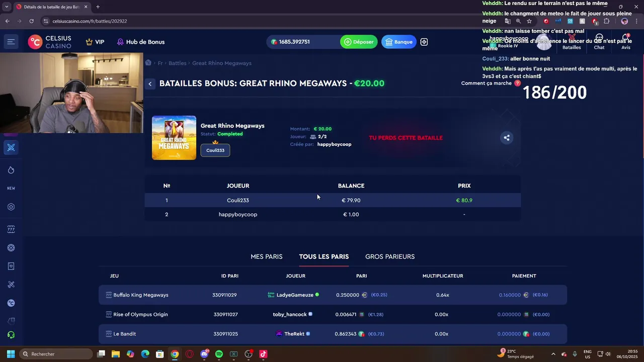
Task: Open the flame hot games sidebar icon
Action: point(11,170)
